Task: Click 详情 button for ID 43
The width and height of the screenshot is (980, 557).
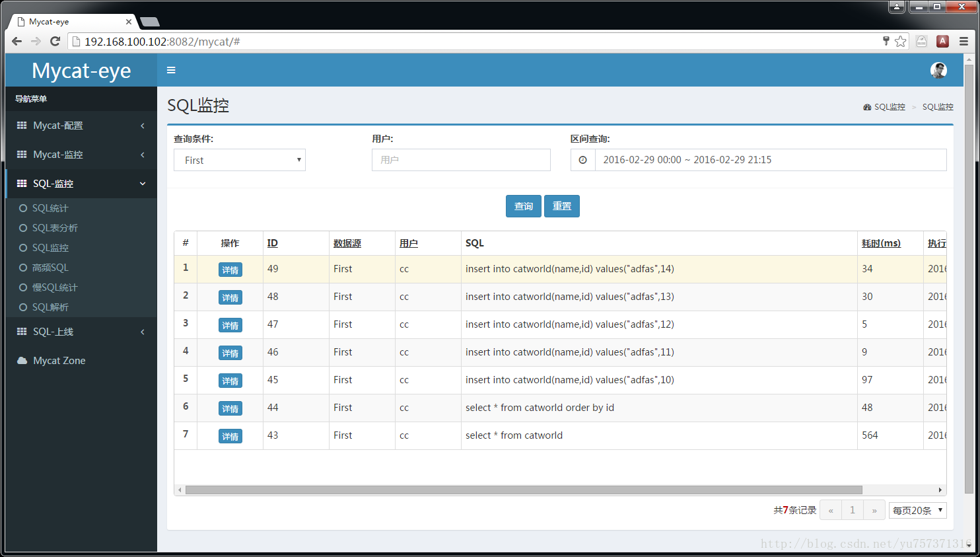Action: point(230,436)
